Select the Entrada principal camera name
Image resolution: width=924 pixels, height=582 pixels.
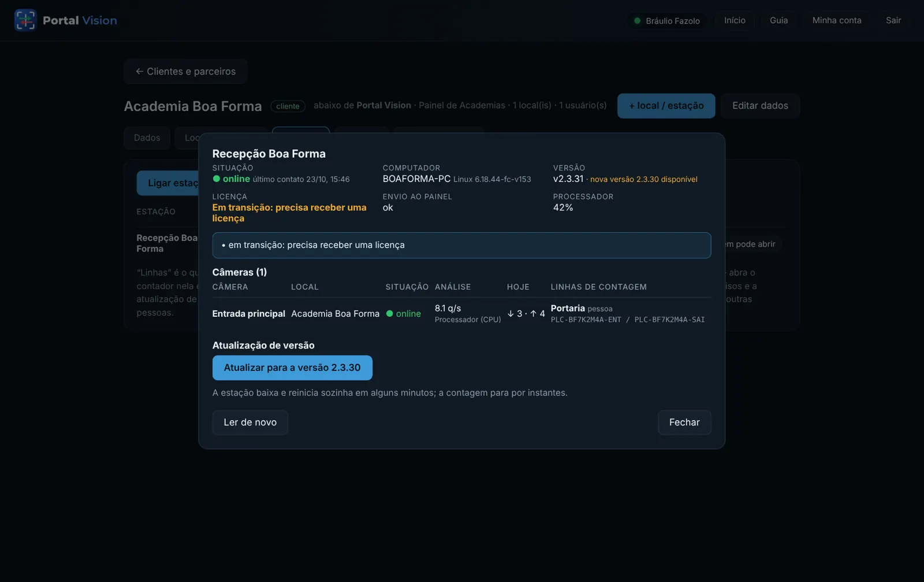[249, 314]
